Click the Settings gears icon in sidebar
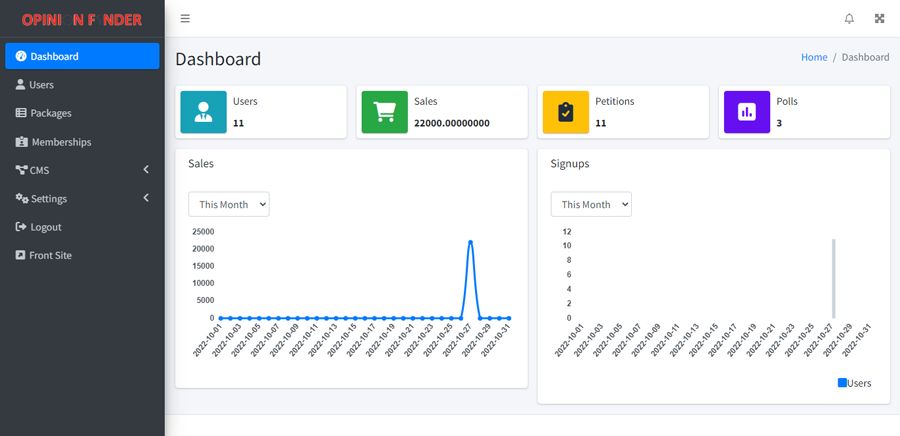This screenshot has height=436, width=900. coord(22,198)
